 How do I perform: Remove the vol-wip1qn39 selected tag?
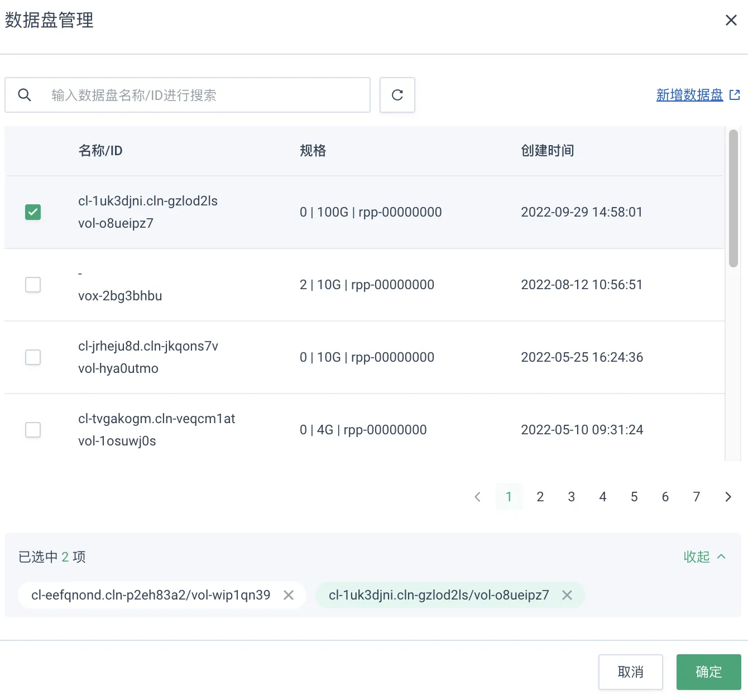tap(289, 595)
